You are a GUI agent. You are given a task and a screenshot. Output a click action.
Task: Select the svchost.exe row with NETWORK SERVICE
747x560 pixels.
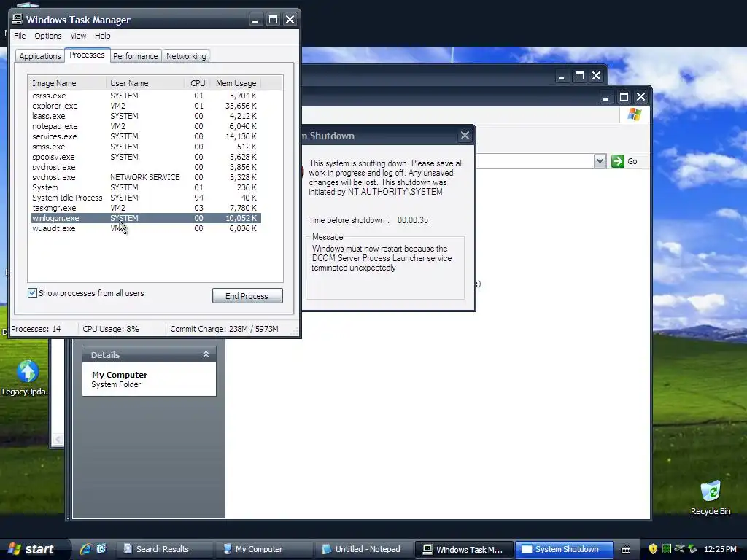click(146, 177)
